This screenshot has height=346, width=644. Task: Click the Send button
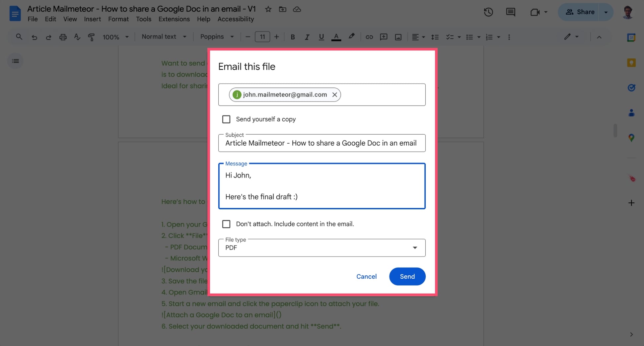pos(407,276)
